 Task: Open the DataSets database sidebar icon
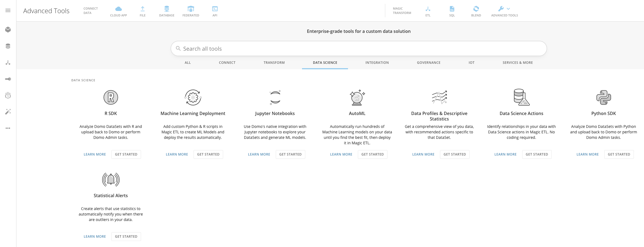point(8,46)
